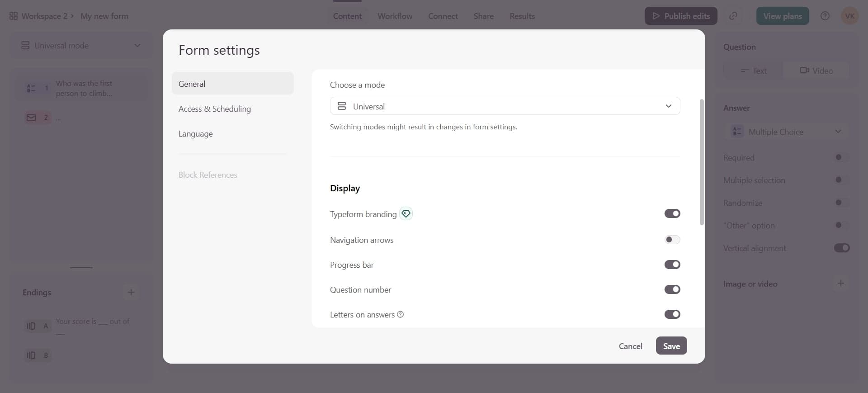Click the multiple choice icon on question 1
Image resolution: width=868 pixels, height=393 pixels.
coord(31,88)
